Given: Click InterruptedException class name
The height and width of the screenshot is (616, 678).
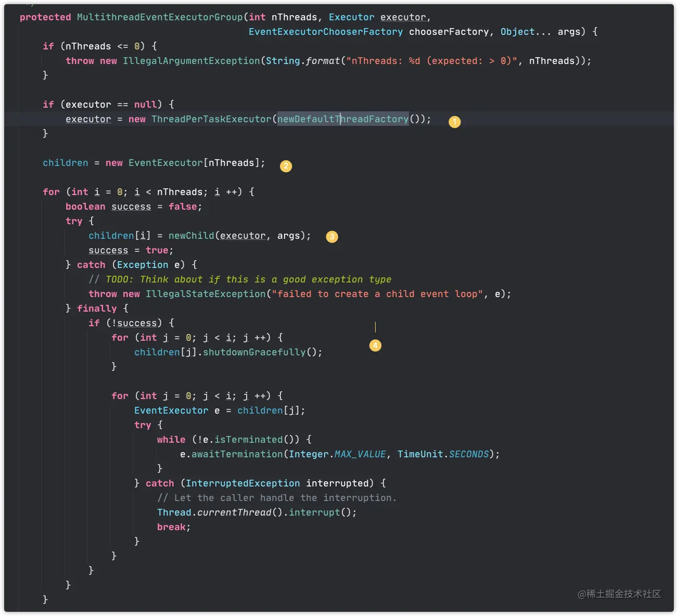Looking at the screenshot, I should point(243,483).
